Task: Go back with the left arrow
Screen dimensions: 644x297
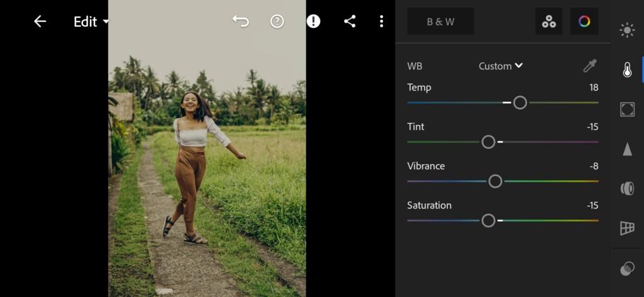Action: (40, 21)
